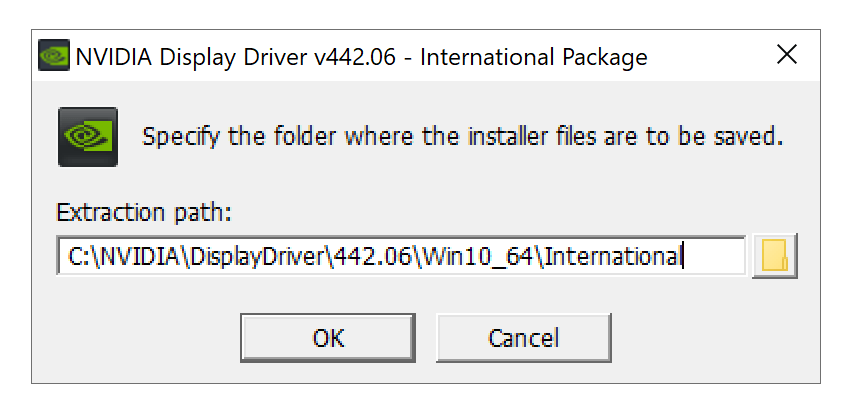The height and width of the screenshot is (415, 853).
Task: Close the NVIDIA Display Driver dialog
Action: coord(787,56)
